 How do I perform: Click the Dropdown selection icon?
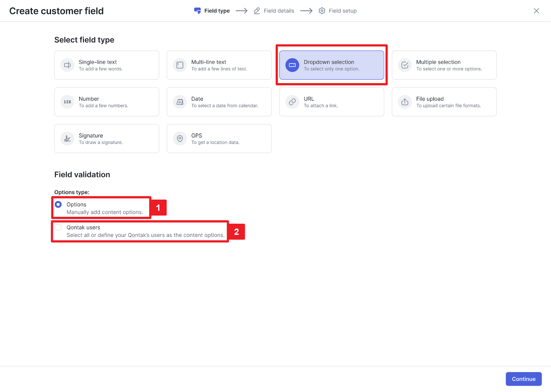coord(292,65)
